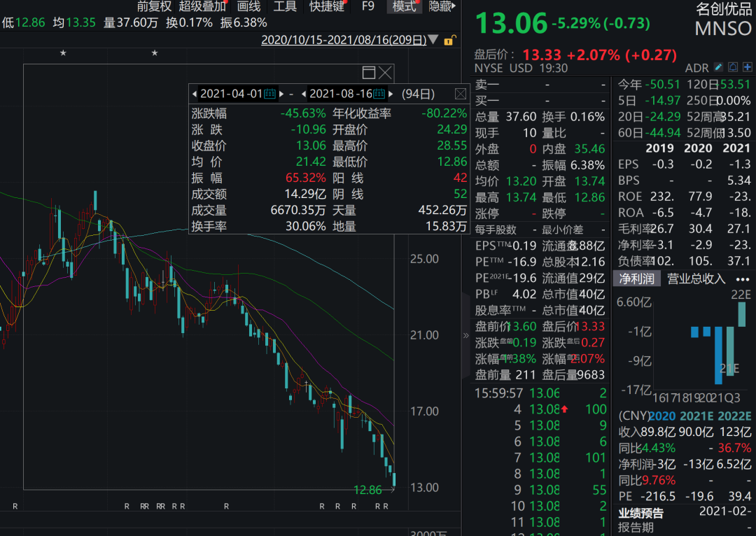Close the interval statistics popup
The height and width of the screenshot is (536, 756).
pyautogui.click(x=461, y=94)
